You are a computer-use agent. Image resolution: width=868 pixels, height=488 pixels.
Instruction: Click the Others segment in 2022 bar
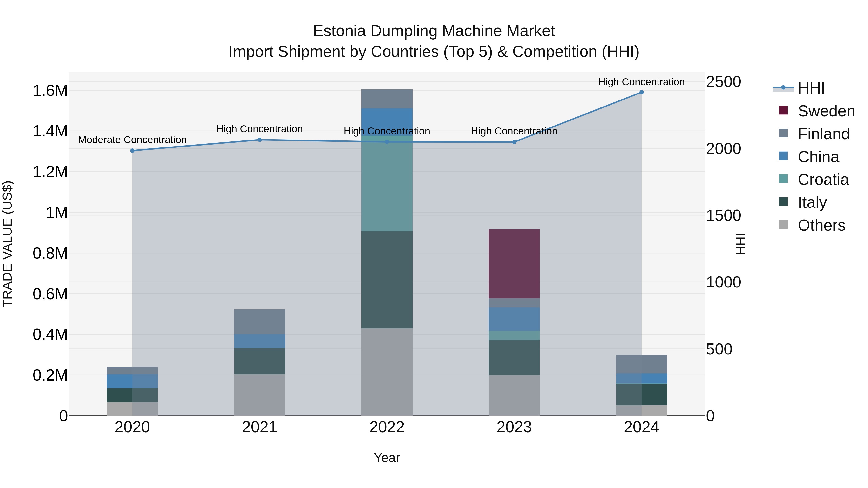387,372
